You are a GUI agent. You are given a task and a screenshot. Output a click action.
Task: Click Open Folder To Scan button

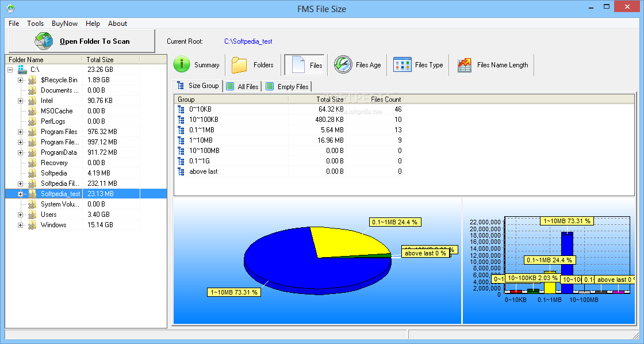coord(82,41)
